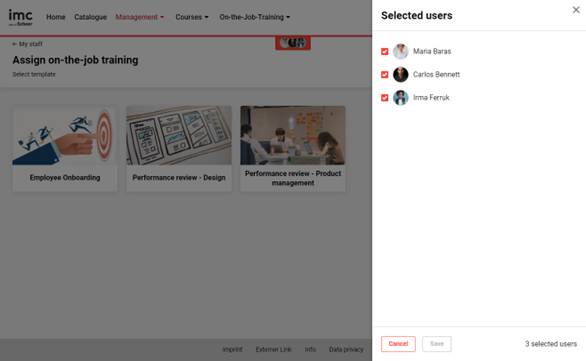Image resolution: width=586 pixels, height=361 pixels.
Task: Click Maria Baras's avatar picture
Action: (400, 52)
